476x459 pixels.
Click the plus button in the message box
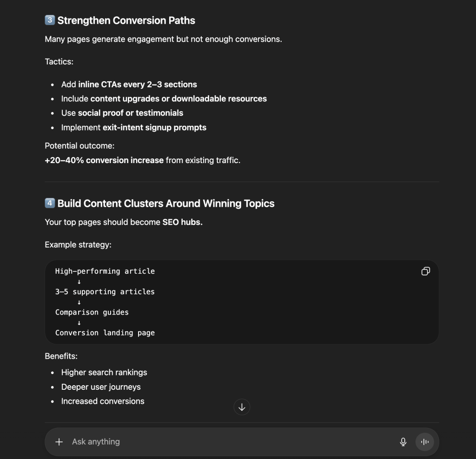(x=59, y=442)
